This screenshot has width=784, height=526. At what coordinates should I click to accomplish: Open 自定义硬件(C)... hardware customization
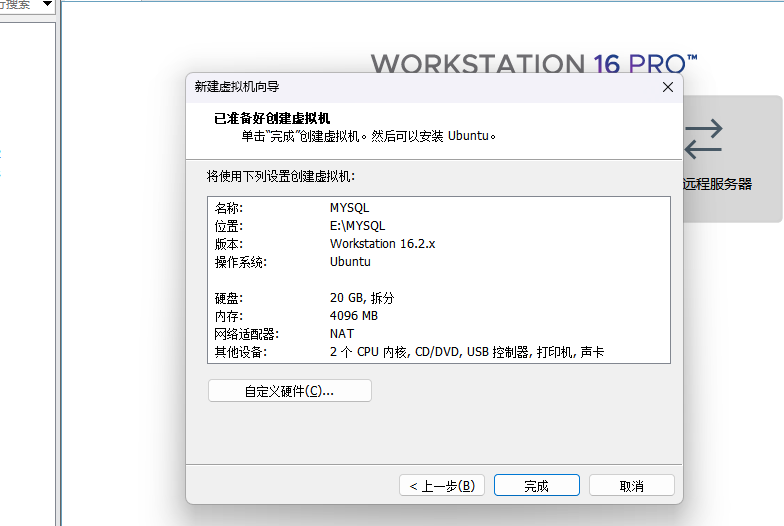tap(290, 390)
